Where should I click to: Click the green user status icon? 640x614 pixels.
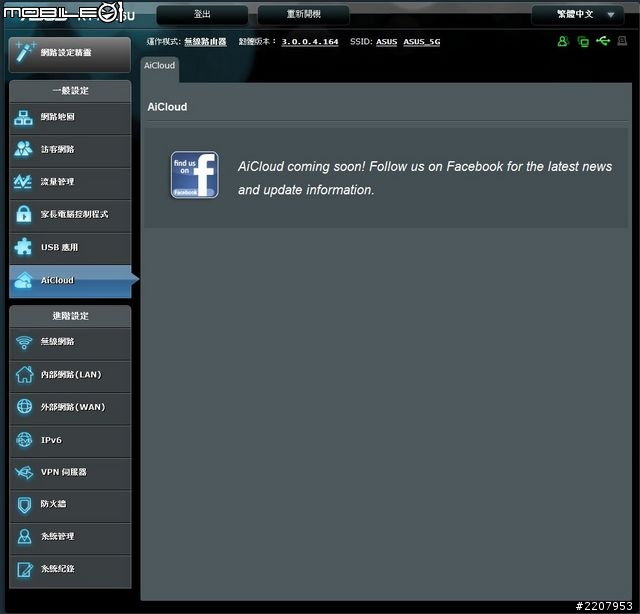[x=563, y=41]
